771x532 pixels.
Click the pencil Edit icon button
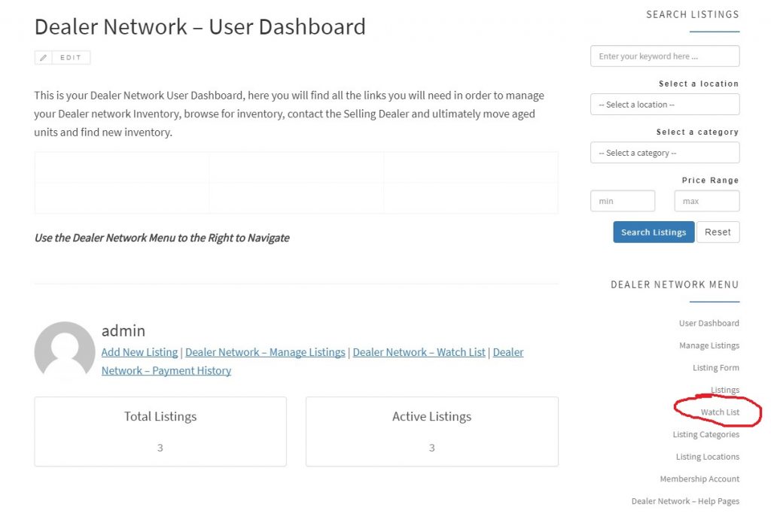[44, 58]
